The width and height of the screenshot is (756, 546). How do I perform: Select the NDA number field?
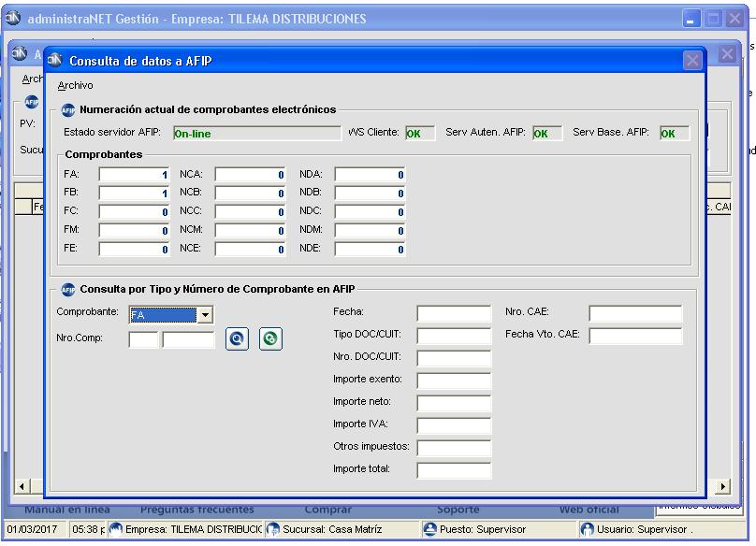click(x=370, y=175)
